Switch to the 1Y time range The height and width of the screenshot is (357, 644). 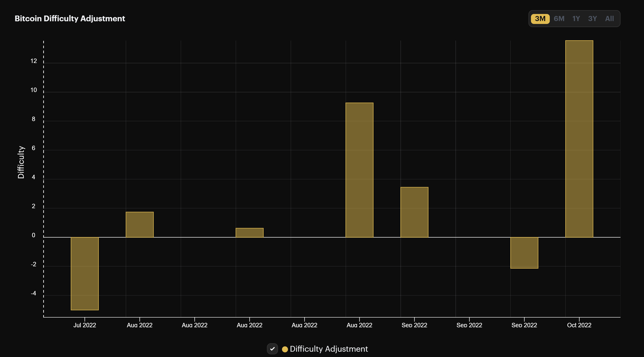[x=576, y=18]
